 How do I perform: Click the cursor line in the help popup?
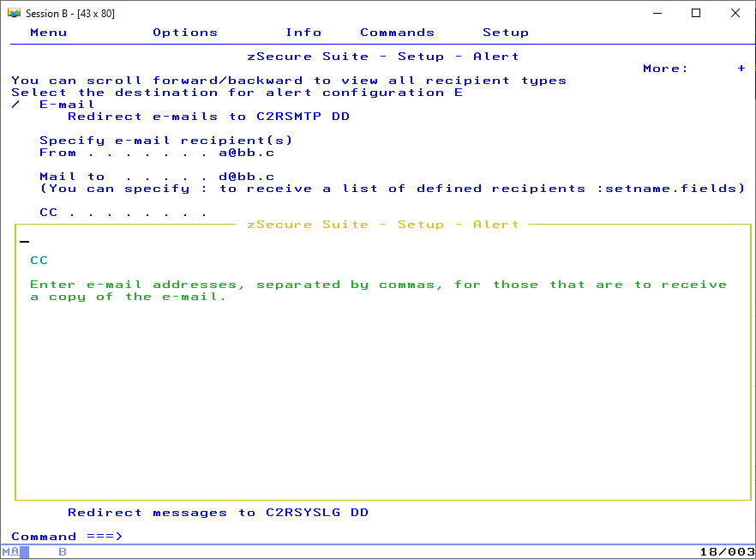(x=25, y=241)
